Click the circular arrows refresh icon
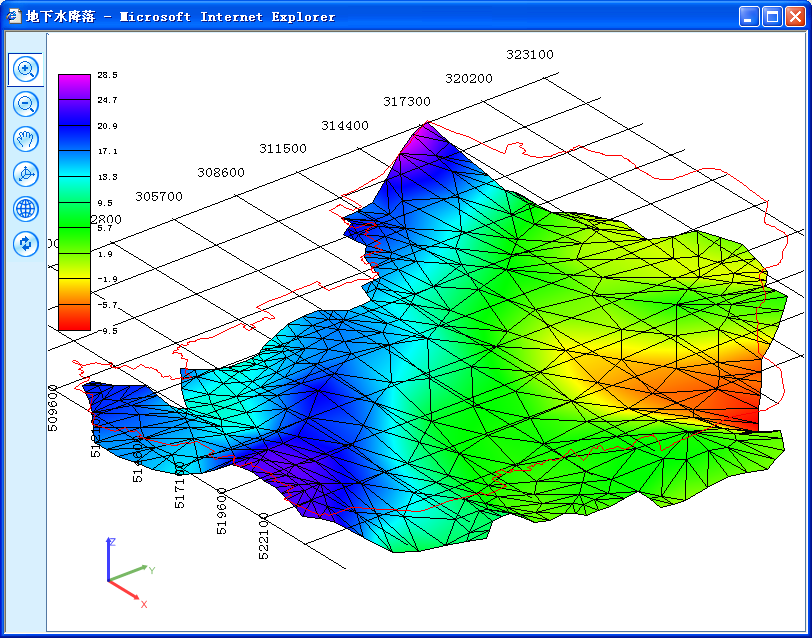Image resolution: width=812 pixels, height=638 pixels. (x=26, y=243)
